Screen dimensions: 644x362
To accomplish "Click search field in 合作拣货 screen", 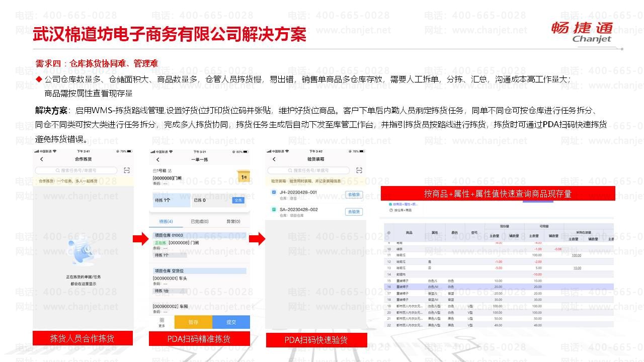I will [76, 170].
